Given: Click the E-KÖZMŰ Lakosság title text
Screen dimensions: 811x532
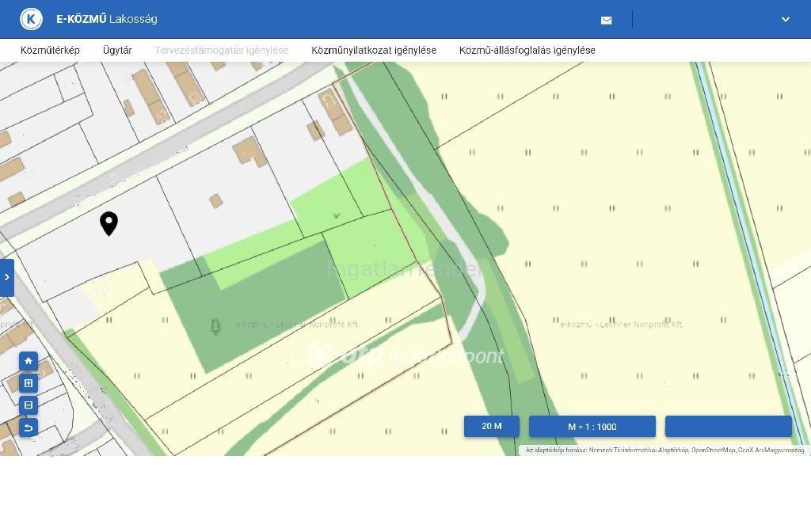Looking at the screenshot, I should click(106, 19).
